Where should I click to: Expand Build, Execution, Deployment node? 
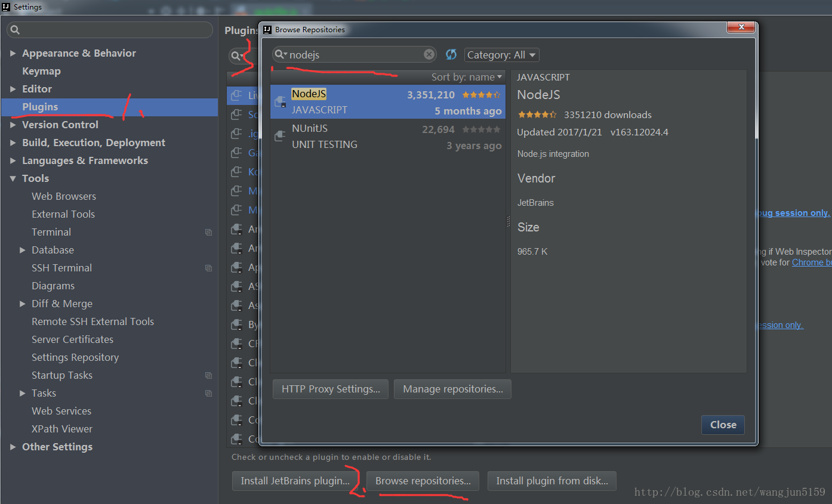point(13,143)
